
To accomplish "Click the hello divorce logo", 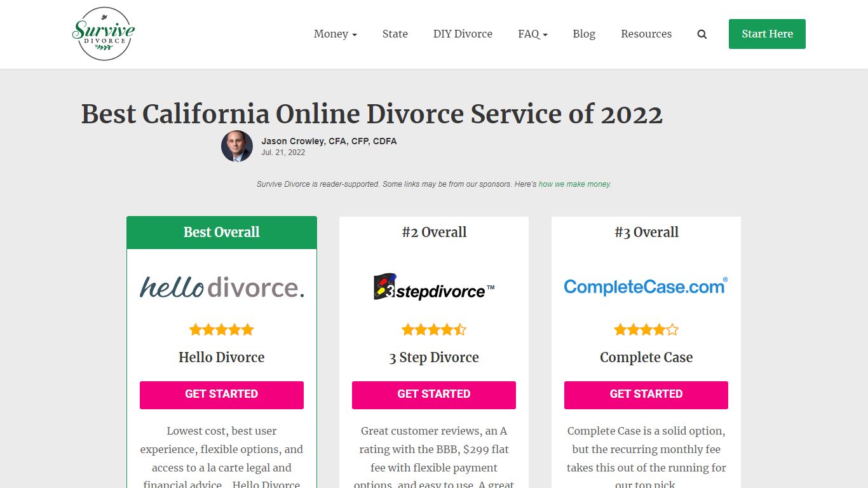I will point(222,287).
